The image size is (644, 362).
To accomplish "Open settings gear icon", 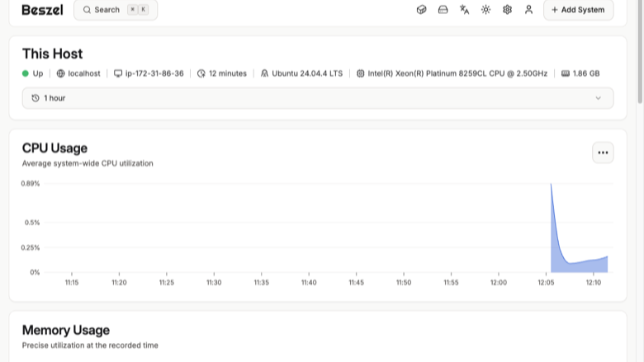I will [x=507, y=10].
